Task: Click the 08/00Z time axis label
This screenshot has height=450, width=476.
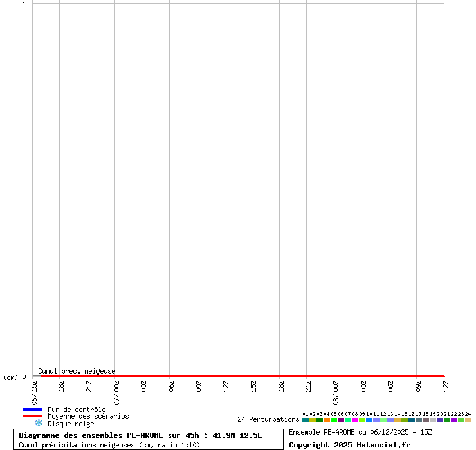Action: pos(336,392)
